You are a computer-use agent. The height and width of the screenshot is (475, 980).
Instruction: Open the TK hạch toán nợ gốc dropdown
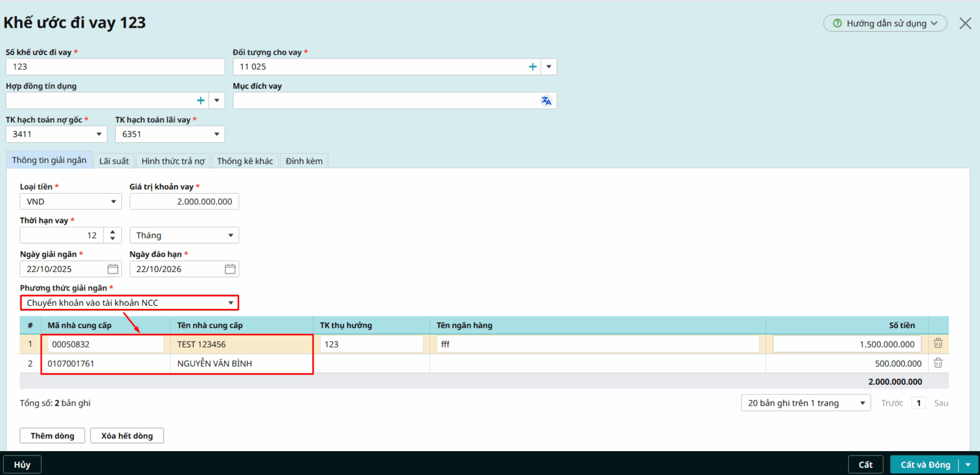click(x=99, y=134)
